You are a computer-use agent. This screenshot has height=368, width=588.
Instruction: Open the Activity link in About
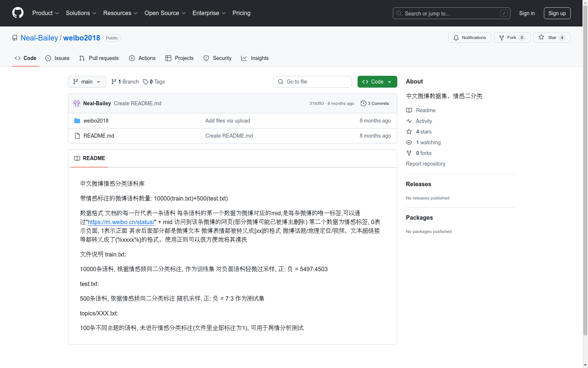pyautogui.click(x=419, y=121)
